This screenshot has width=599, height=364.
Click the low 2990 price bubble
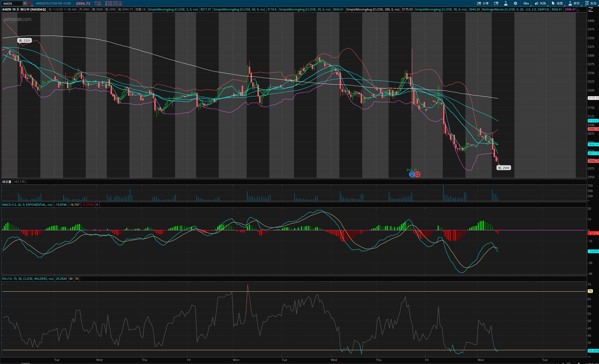click(504, 168)
